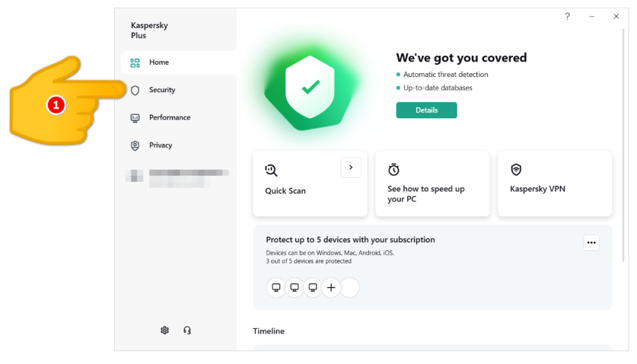Click the settings gear icon in sidebar
The width and height of the screenshot is (637, 364).
[x=165, y=330]
